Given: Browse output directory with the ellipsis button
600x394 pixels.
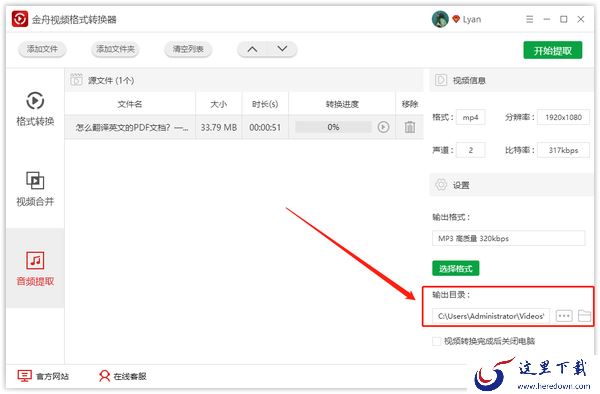Looking at the screenshot, I should (564, 316).
